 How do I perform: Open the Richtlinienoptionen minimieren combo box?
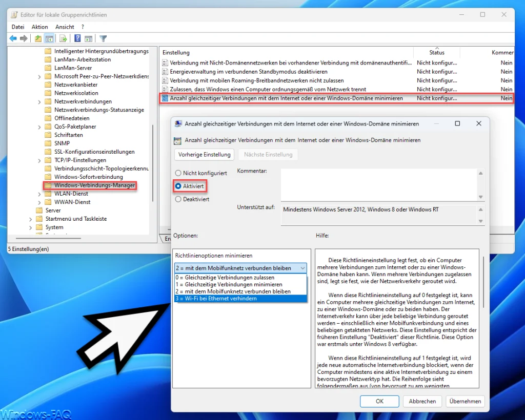pyautogui.click(x=240, y=268)
